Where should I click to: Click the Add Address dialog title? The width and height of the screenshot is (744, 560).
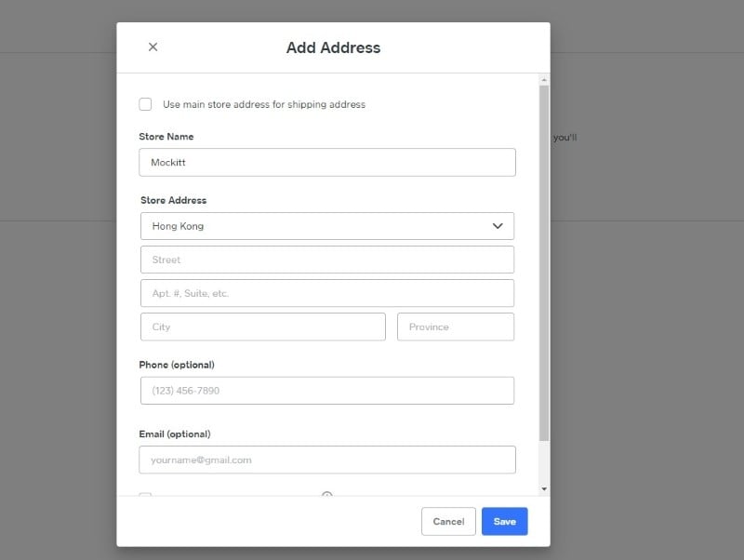pos(333,47)
